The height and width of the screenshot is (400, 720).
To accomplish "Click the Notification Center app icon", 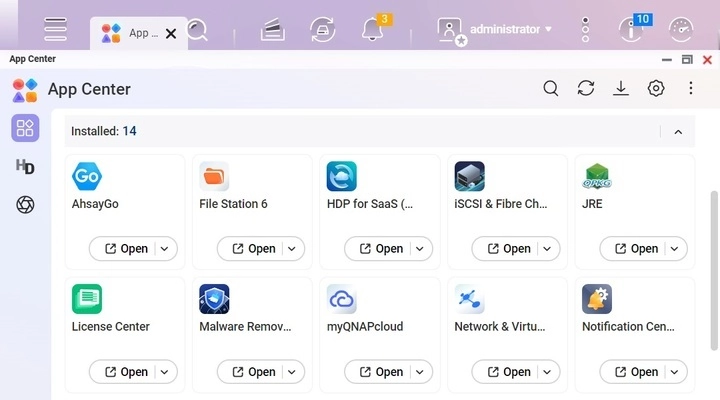I will (x=596, y=299).
